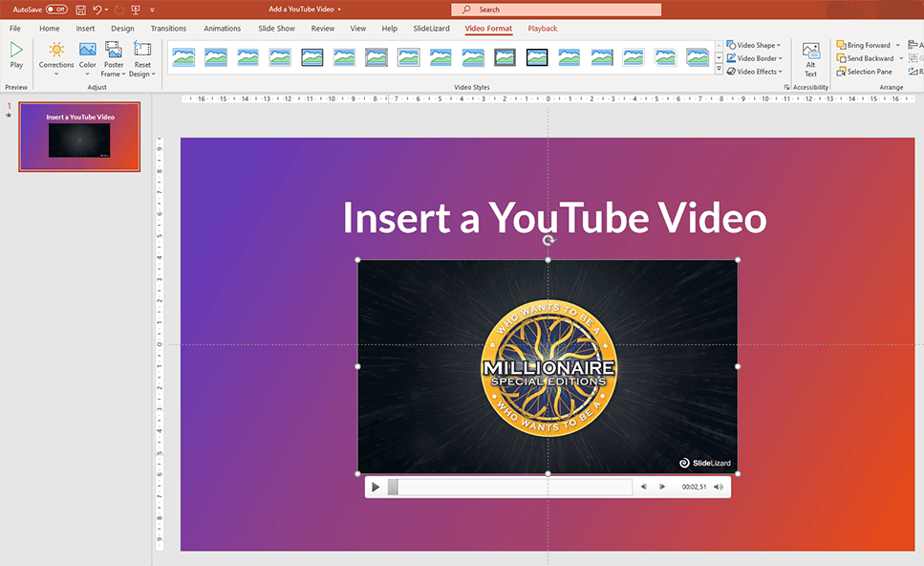Switch to the Playback tab
The height and width of the screenshot is (566, 924).
[542, 28]
